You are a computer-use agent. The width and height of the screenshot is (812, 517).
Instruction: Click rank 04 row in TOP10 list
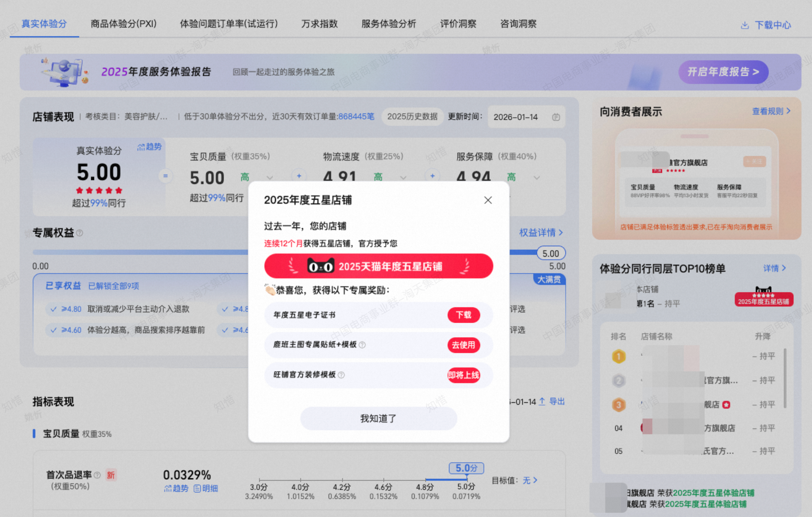coord(695,428)
